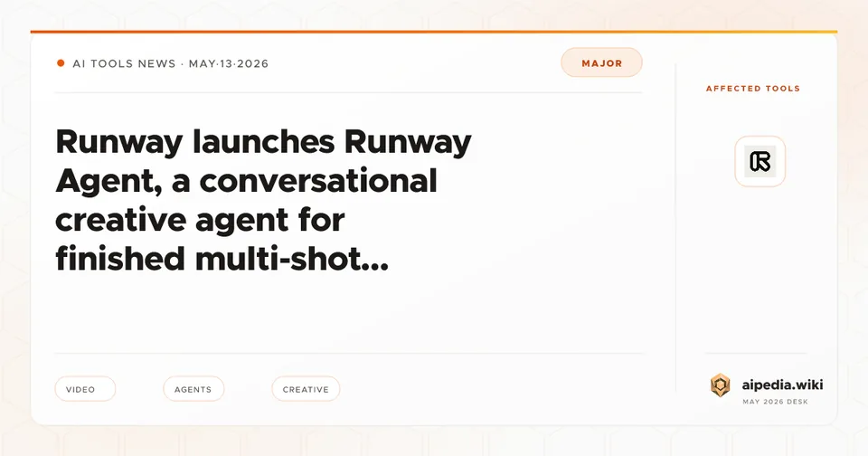Select the CREATIVE tag pill
The height and width of the screenshot is (456, 868).
(x=306, y=389)
